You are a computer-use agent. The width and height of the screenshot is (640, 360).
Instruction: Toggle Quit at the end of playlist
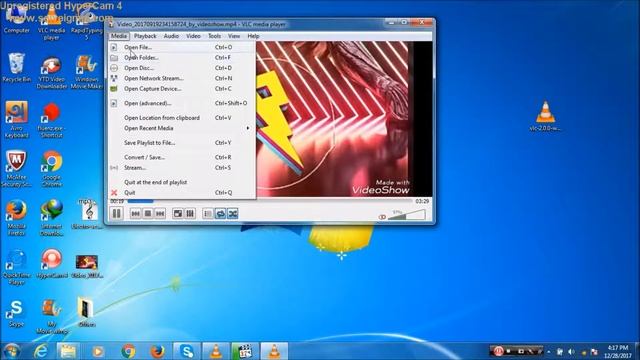[x=182, y=182]
